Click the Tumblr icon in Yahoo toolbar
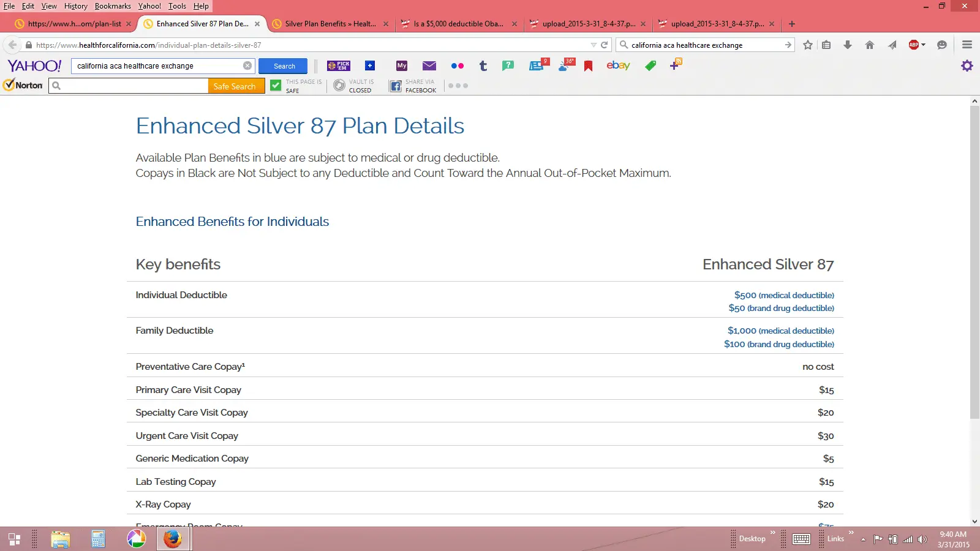This screenshot has width=980, height=551. click(x=483, y=66)
